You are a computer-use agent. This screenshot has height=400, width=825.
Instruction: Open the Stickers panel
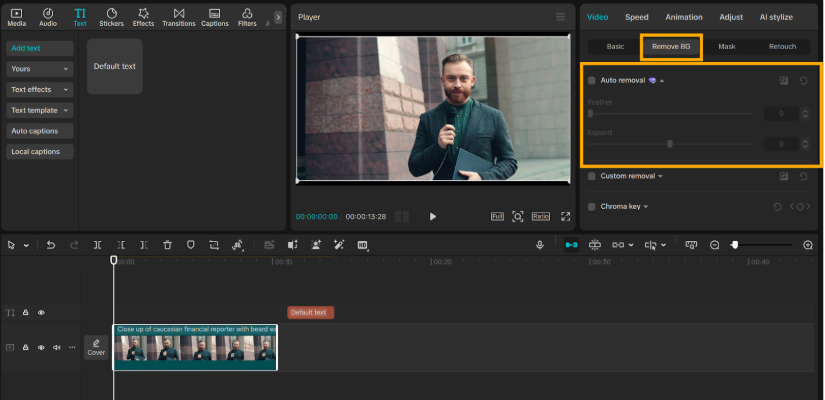tap(112, 17)
